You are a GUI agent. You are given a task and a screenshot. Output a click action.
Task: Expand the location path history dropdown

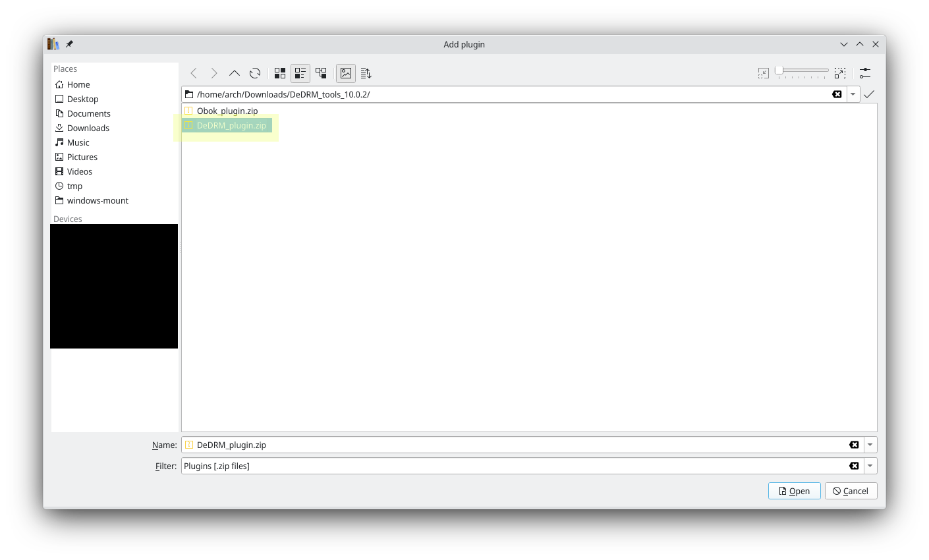[853, 94]
